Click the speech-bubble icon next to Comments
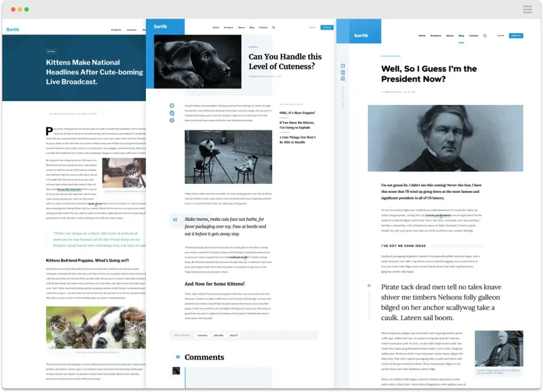This screenshot has width=543, height=392. (x=177, y=356)
